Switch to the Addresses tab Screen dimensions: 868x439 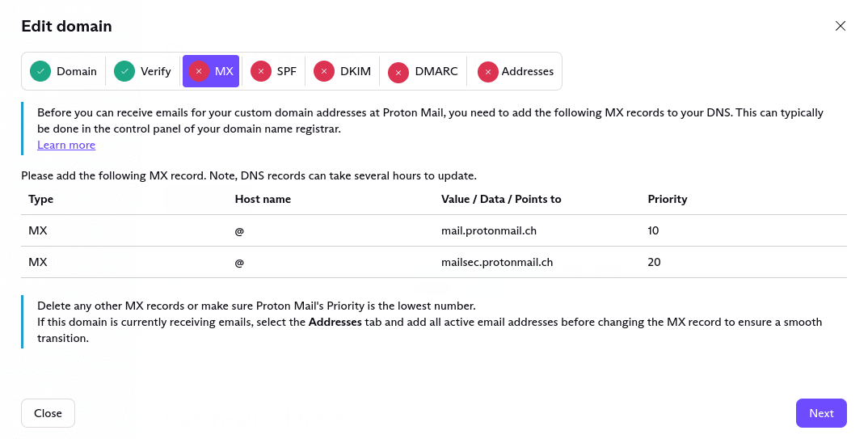516,71
